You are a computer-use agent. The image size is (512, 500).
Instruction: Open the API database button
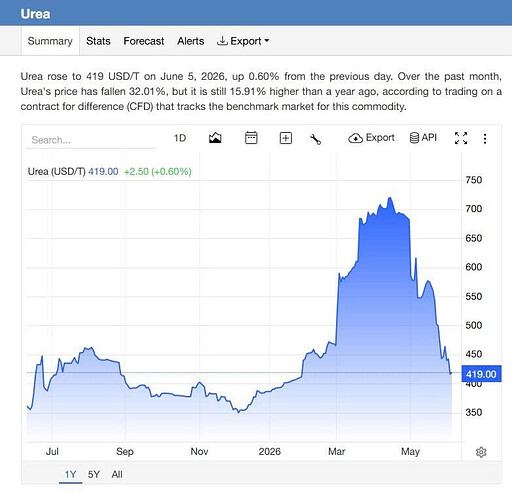coord(423,137)
